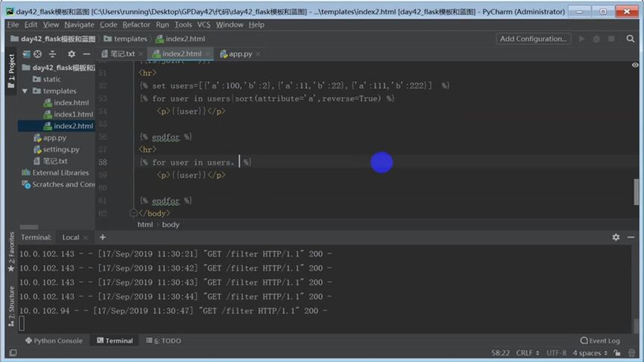The width and height of the screenshot is (644, 362).
Task: Click the Search Everywhere magnifier icon
Action: pyautogui.click(x=631, y=39)
